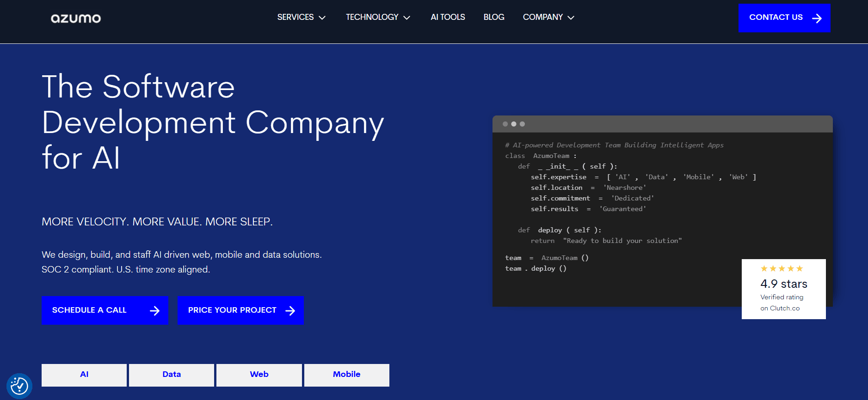Open the cookie preferences icon
Viewport: 868px width, 400px height.
point(19,386)
